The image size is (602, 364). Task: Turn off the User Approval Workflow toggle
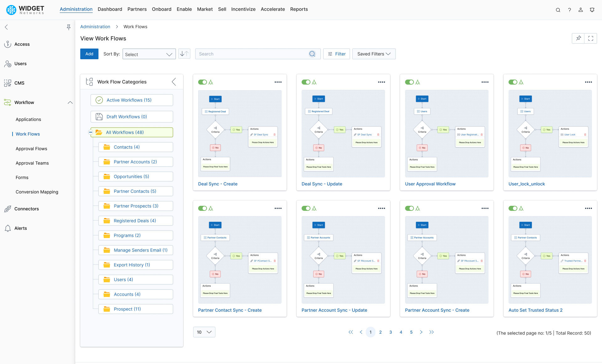[409, 82]
